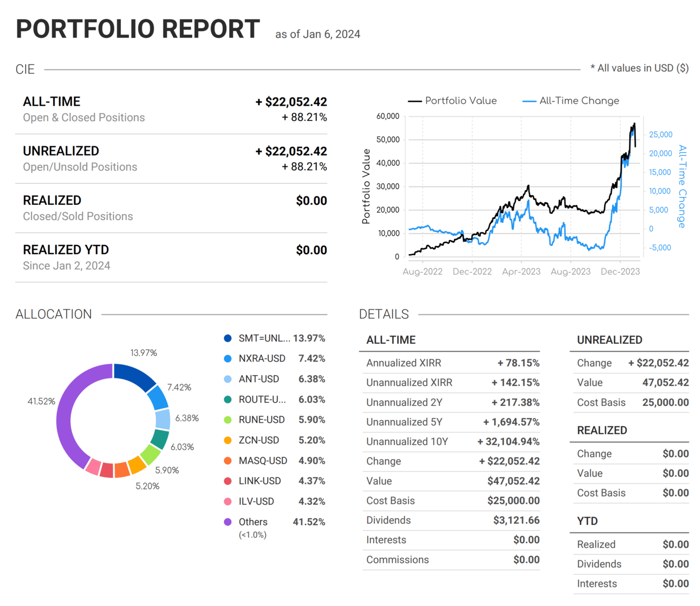This screenshot has height=606, width=700.
Task: Select the ALLOCATION section heading
Action: (54, 314)
